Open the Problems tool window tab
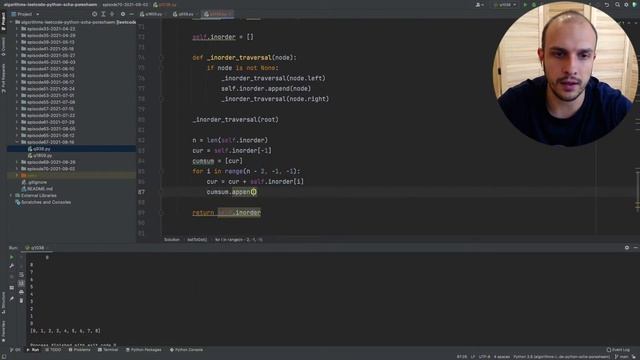The image size is (640, 360). coord(80,350)
